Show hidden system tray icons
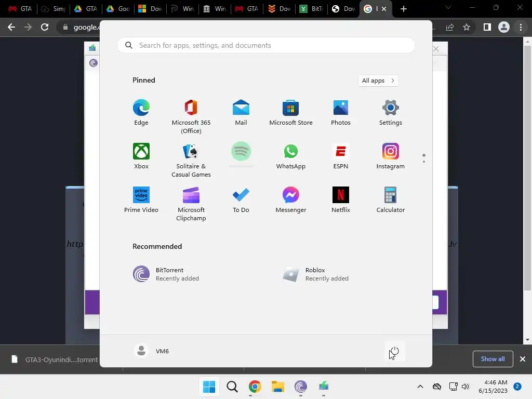 [420, 387]
